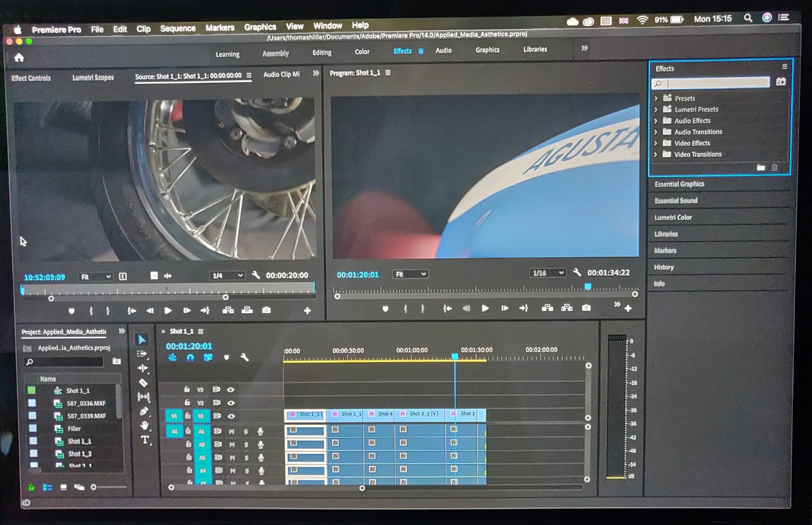Toggle V3 top track output eye

tap(230, 389)
